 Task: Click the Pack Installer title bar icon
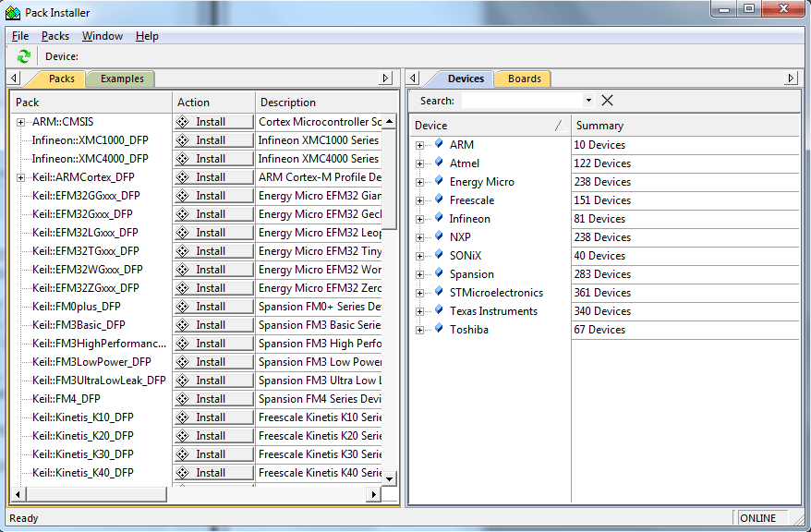coord(13,13)
